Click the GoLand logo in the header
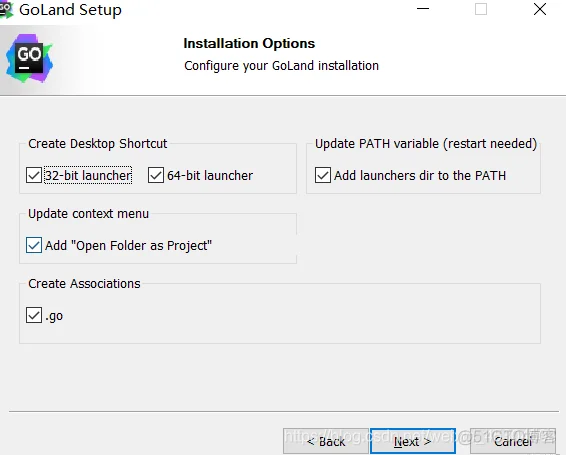Viewport: 566px width, 455px height. point(29,58)
